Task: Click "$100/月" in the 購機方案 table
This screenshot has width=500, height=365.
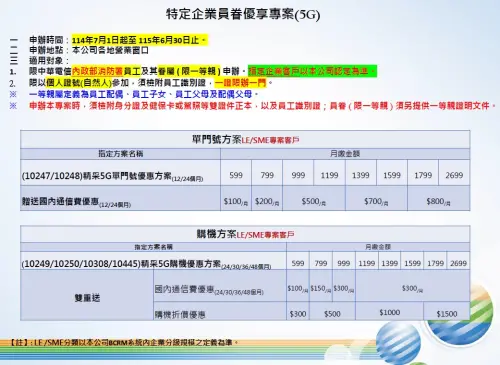Action: [298, 289]
